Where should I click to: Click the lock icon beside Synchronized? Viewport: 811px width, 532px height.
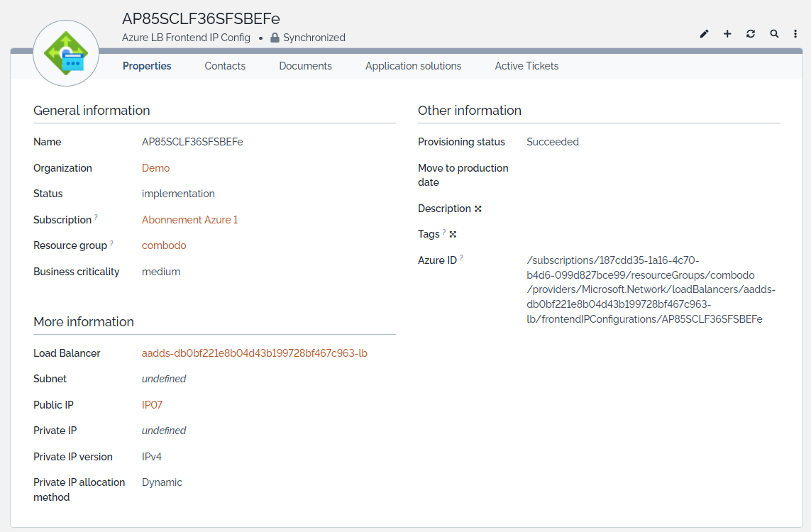(275, 38)
